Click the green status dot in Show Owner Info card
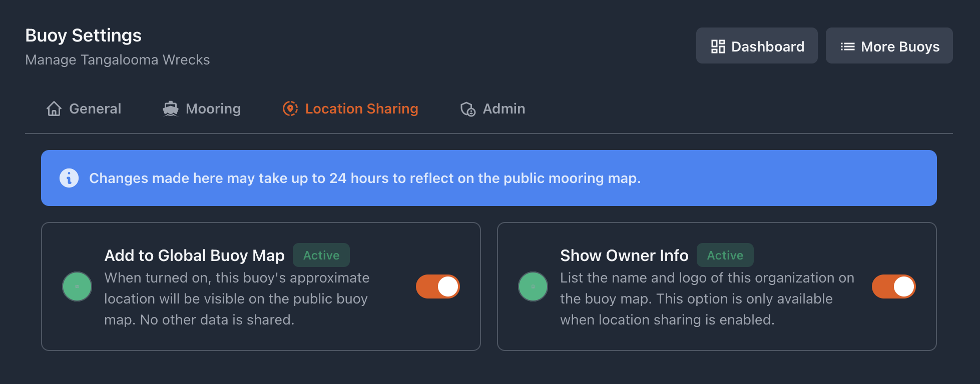The image size is (980, 384). 533,286
